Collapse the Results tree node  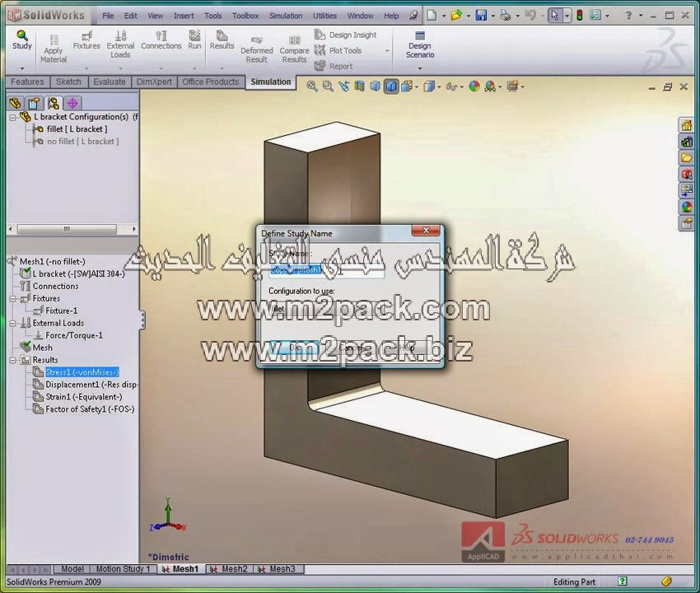pos(12,360)
